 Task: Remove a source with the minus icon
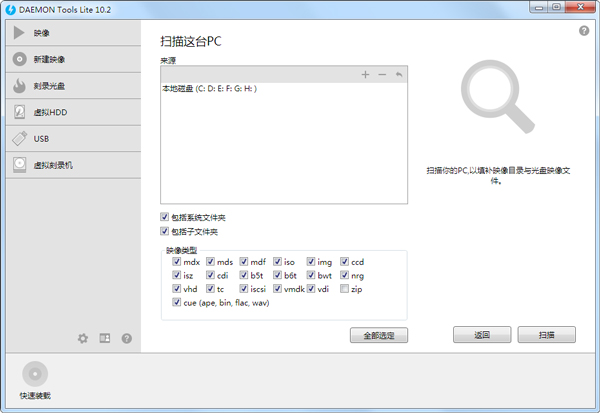pos(382,75)
